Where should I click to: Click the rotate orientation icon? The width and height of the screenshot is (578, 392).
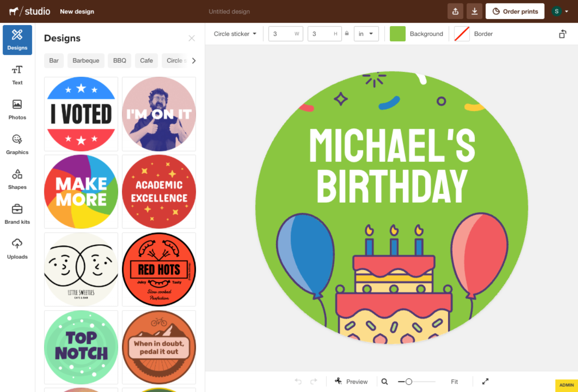click(562, 34)
